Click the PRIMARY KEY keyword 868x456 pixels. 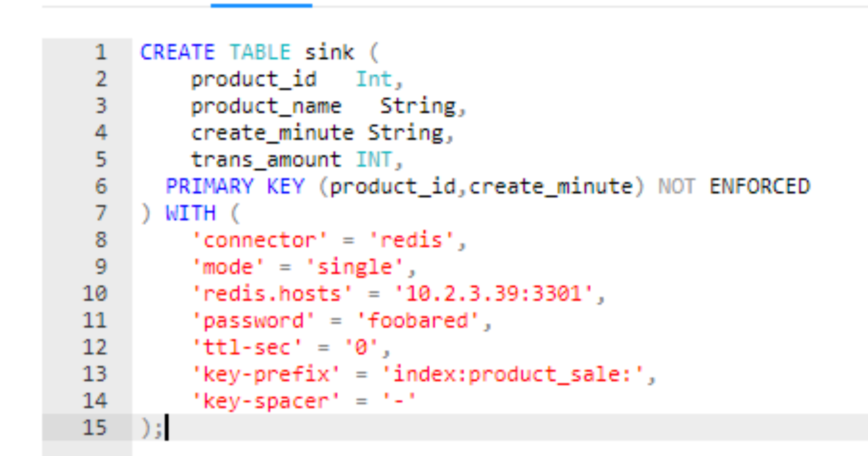click(x=235, y=186)
